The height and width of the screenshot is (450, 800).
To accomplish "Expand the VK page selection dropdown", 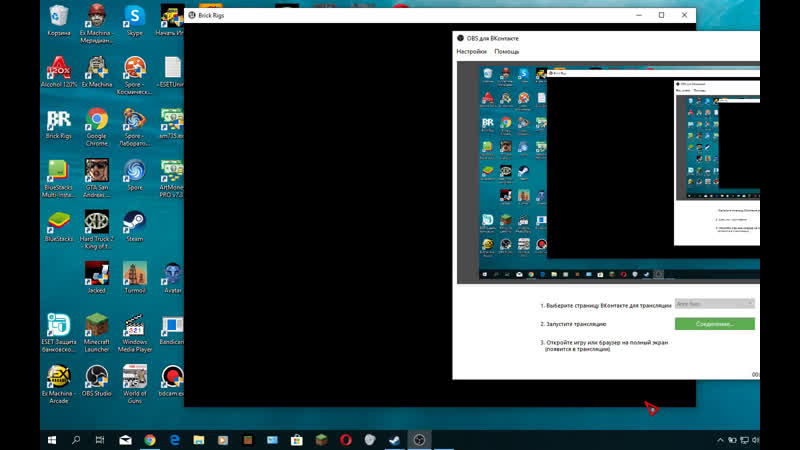I will click(x=714, y=304).
